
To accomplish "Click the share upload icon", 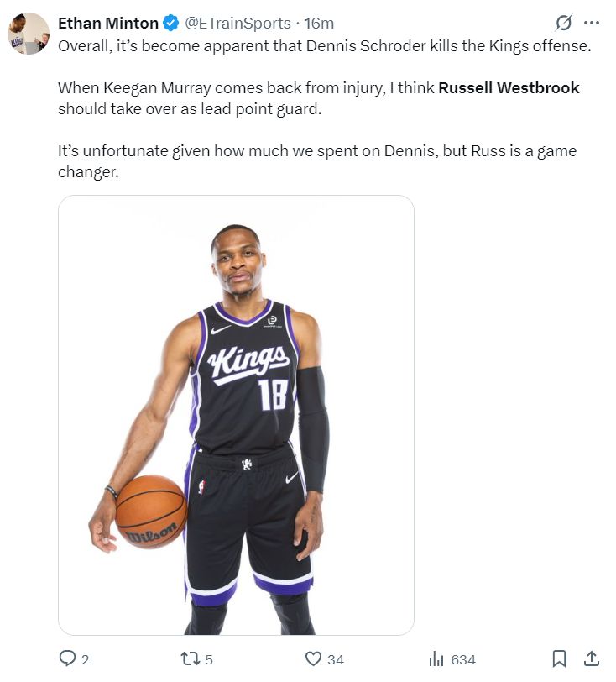I will point(591,658).
